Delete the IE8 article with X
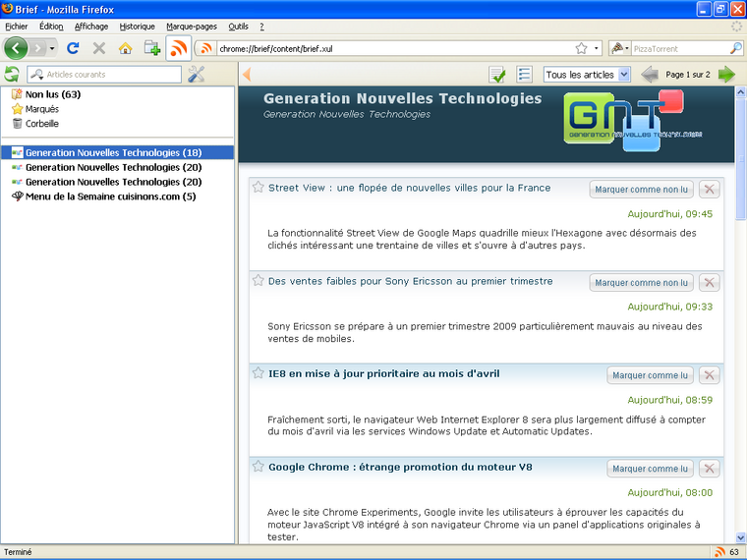Viewport: 747px width, 560px height. click(x=709, y=375)
